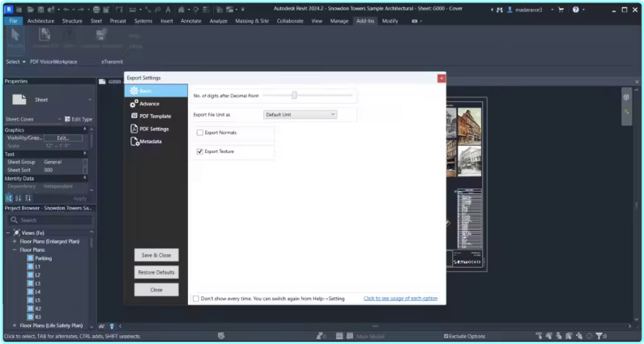
Task: Click the magnifier icon in Project Browser search
Action: pyautogui.click(x=15, y=220)
